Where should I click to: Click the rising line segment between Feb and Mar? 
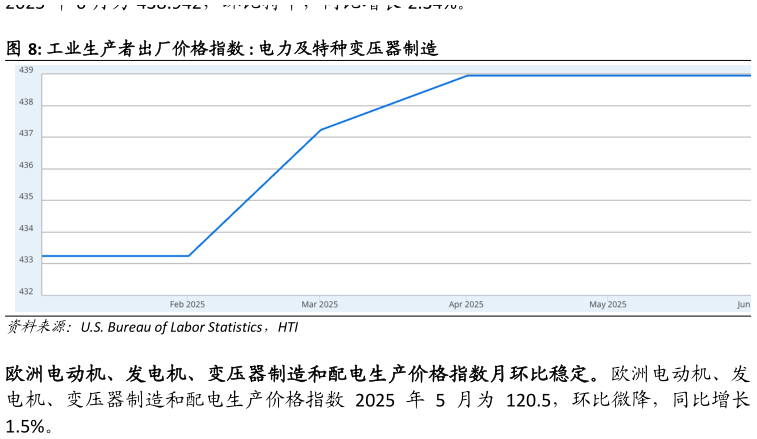tap(254, 193)
